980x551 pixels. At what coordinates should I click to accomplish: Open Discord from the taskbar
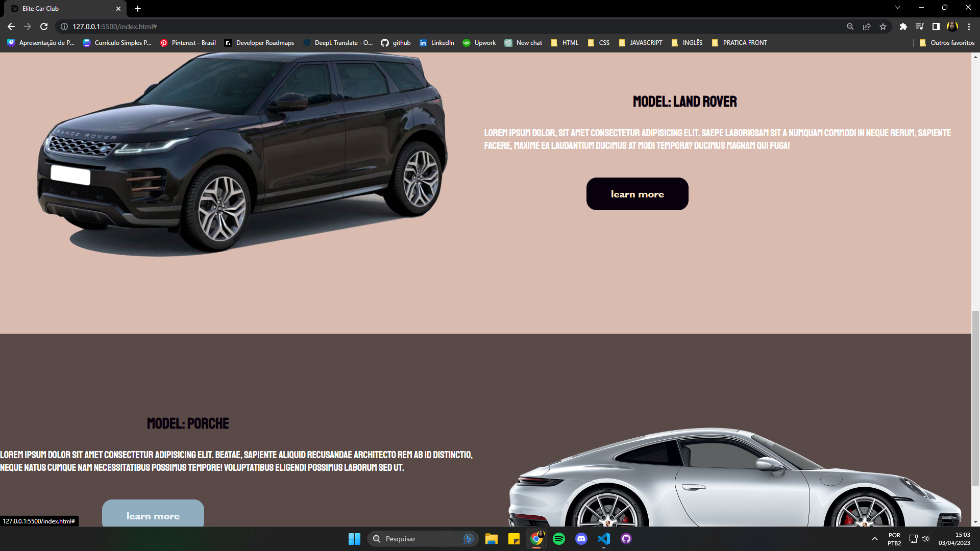(x=581, y=539)
